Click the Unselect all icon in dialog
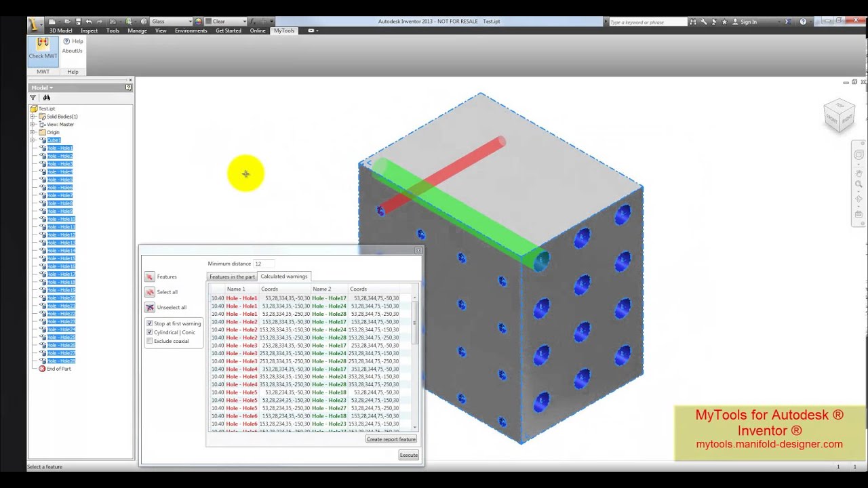The image size is (868, 488). point(149,307)
